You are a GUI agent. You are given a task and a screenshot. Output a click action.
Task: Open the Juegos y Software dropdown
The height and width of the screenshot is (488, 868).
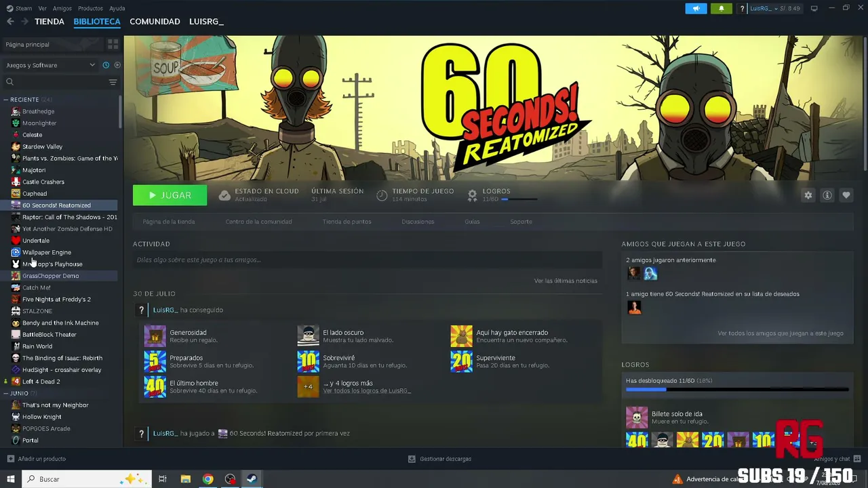click(x=50, y=65)
